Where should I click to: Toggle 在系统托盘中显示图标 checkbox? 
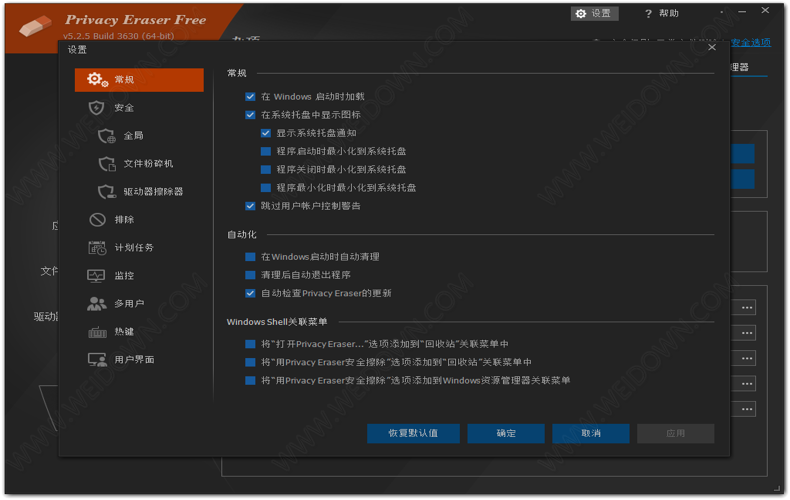coord(250,115)
